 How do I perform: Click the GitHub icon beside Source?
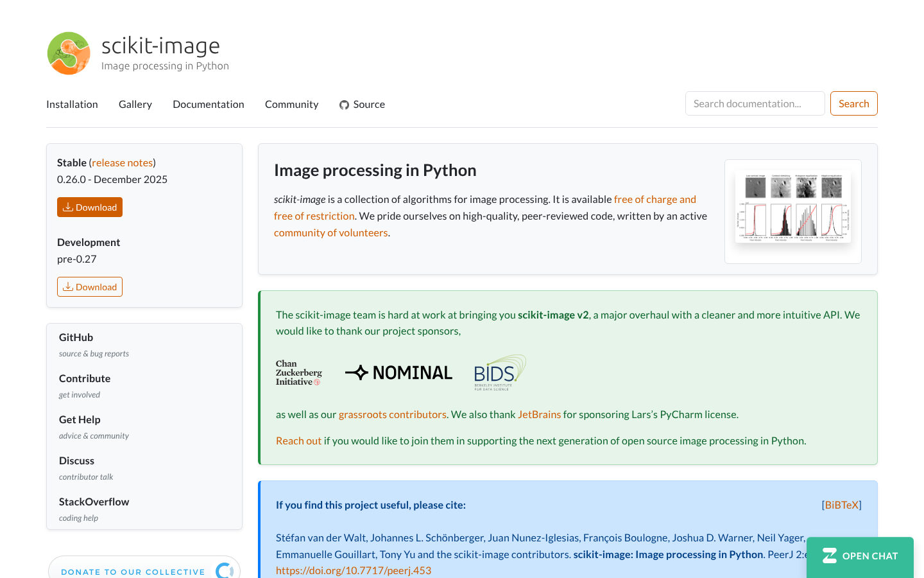pyautogui.click(x=345, y=105)
